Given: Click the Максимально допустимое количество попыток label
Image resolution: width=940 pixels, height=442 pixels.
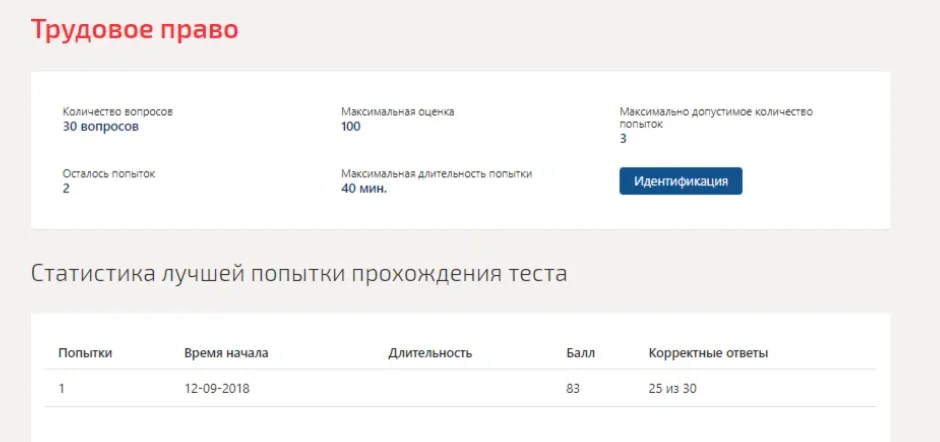Looking at the screenshot, I should [716, 118].
